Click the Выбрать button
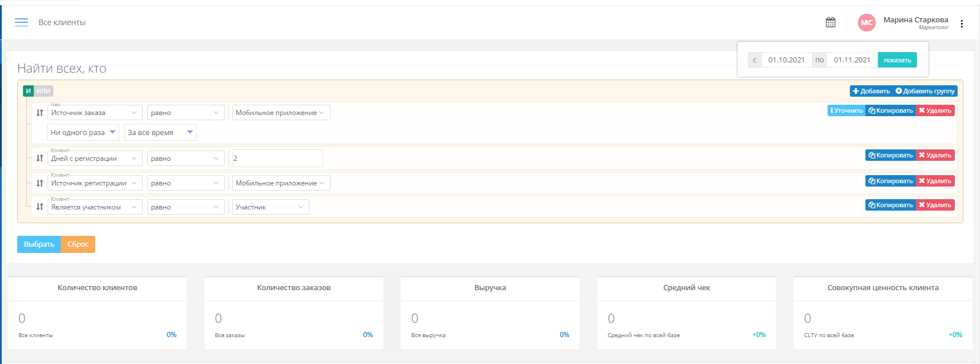This screenshot has height=364, width=980. 39,244
